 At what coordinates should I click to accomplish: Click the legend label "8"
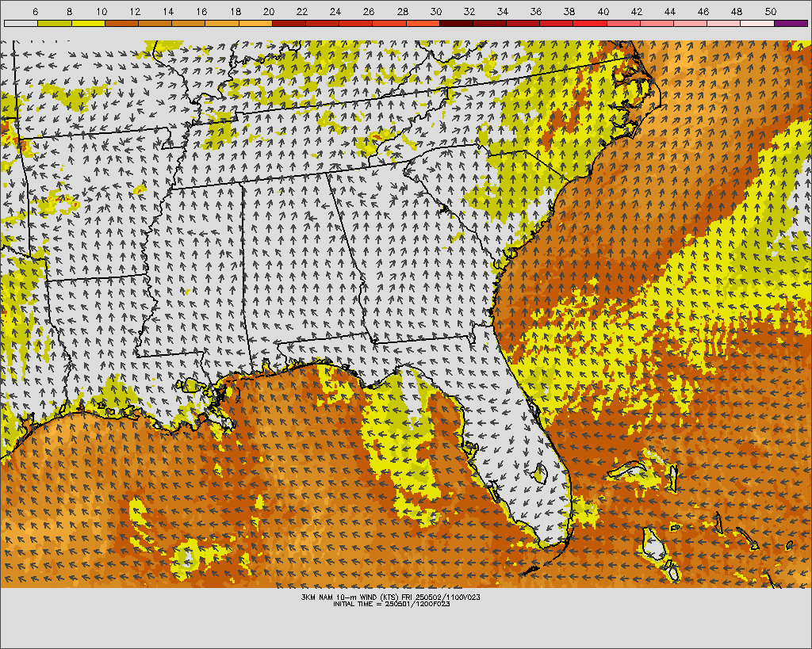(x=70, y=11)
